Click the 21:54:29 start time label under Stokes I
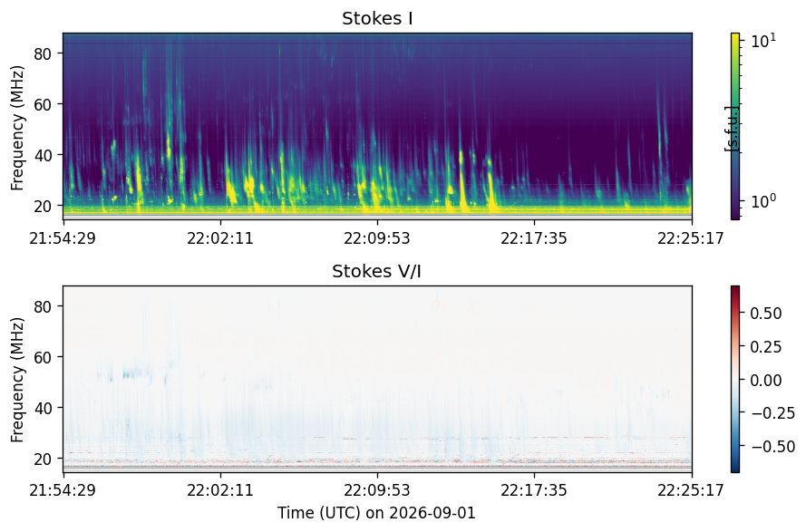The width and height of the screenshot is (806, 532). click(x=63, y=238)
